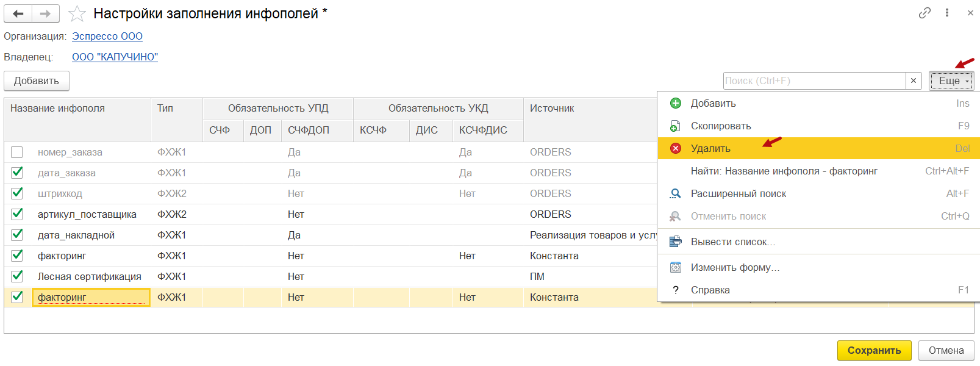Clear the search field with the X

click(913, 81)
